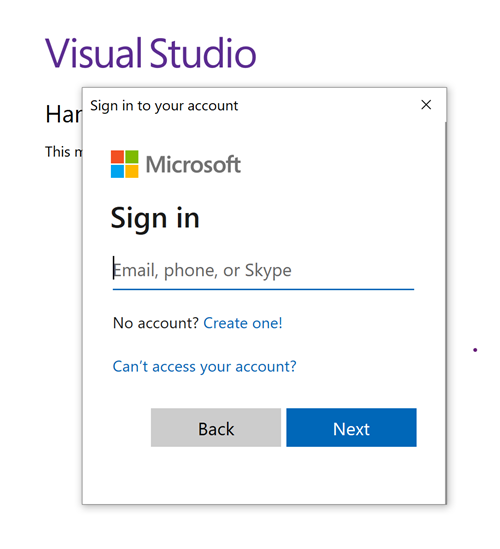Click the Microsoft four-square logo
500x549 pixels.
[x=125, y=164]
